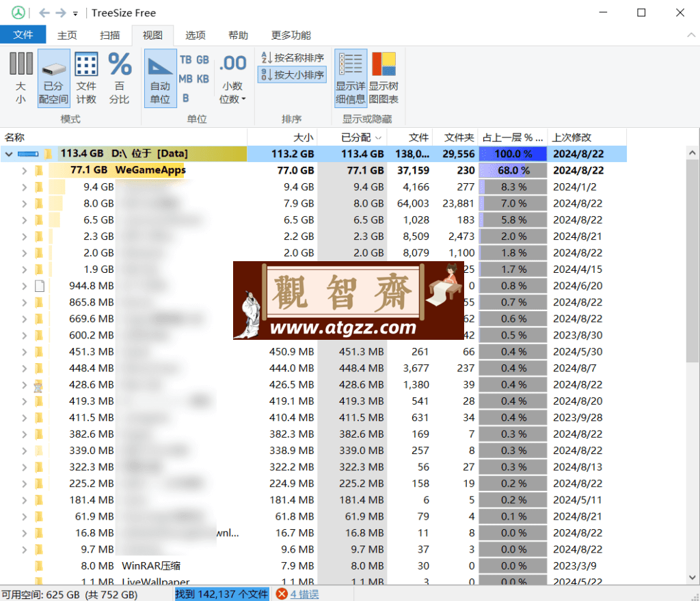Open the quick access toolbar dropdown
This screenshot has height=601, width=700.
point(75,14)
